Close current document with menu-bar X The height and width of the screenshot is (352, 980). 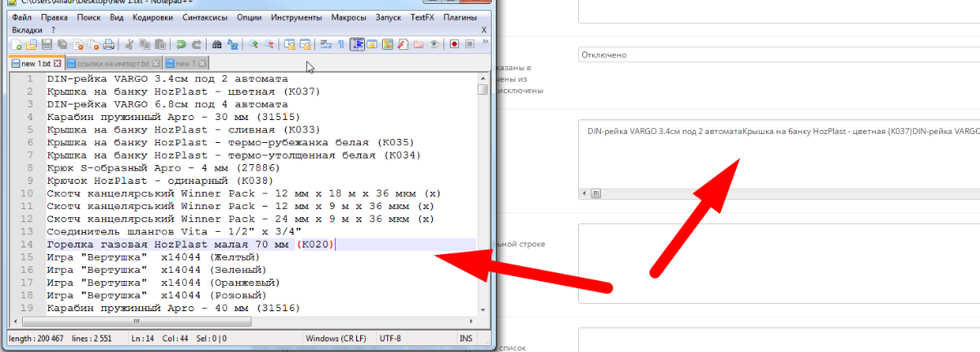[484, 29]
